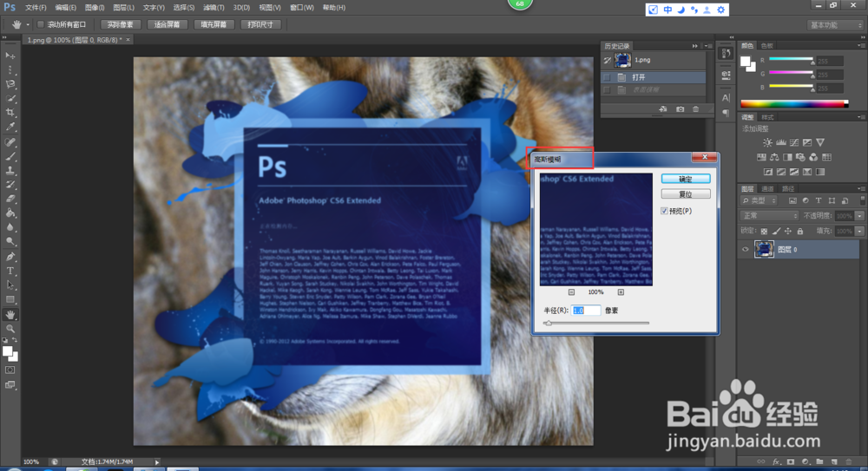Select the Lasso tool

point(10,85)
